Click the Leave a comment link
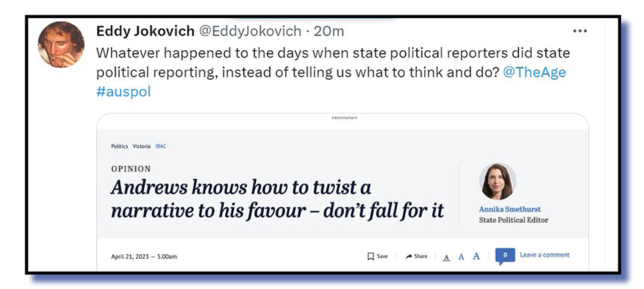This screenshot has width=644, height=289. click(544, 255)
